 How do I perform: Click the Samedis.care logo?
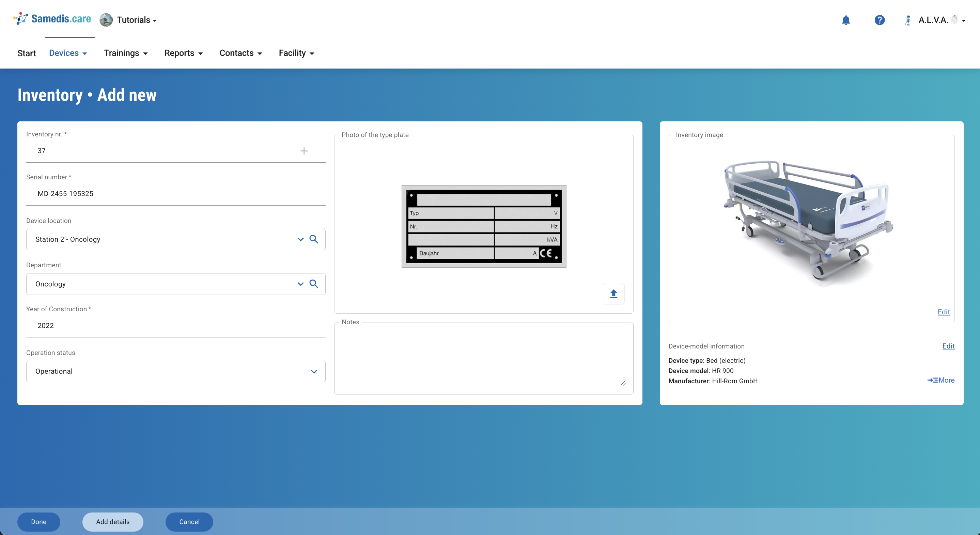tap(52, 19)
